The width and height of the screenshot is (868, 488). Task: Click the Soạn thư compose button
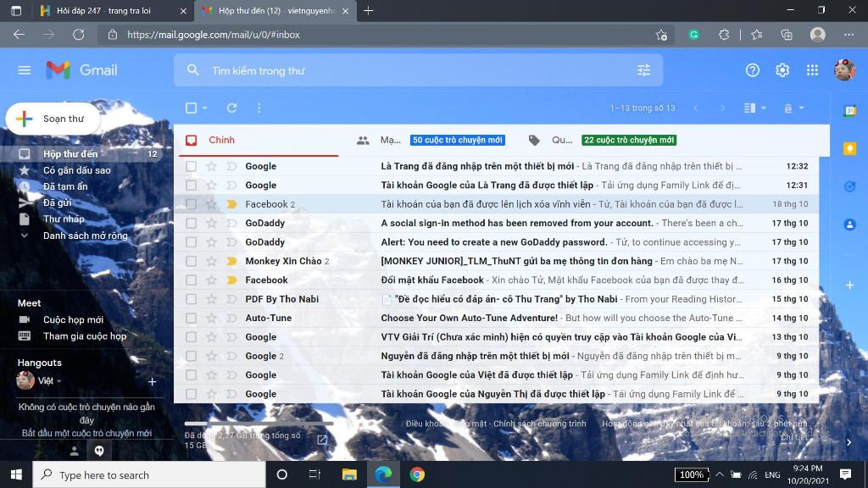pyautogui.click(x=53, y=119)
